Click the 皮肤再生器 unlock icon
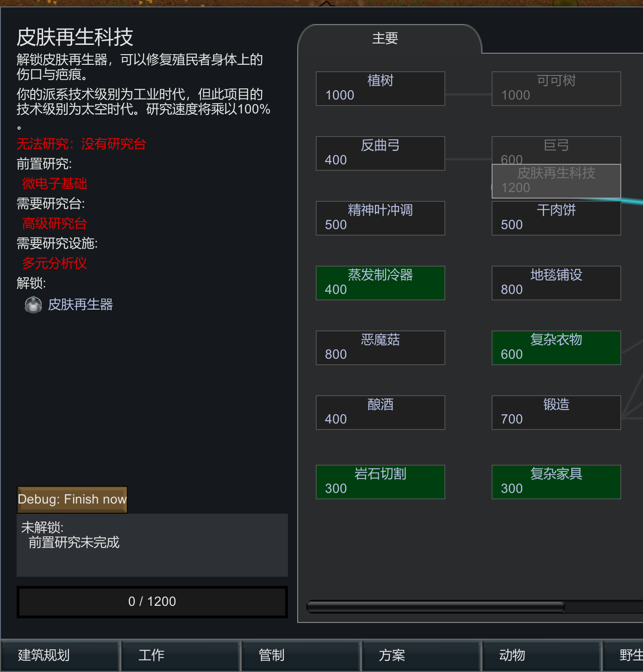The image size is (643, 672). [33, 305]
